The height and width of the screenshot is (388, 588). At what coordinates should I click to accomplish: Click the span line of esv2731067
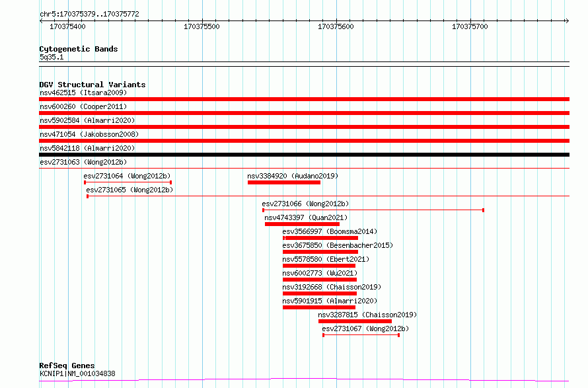361,335
